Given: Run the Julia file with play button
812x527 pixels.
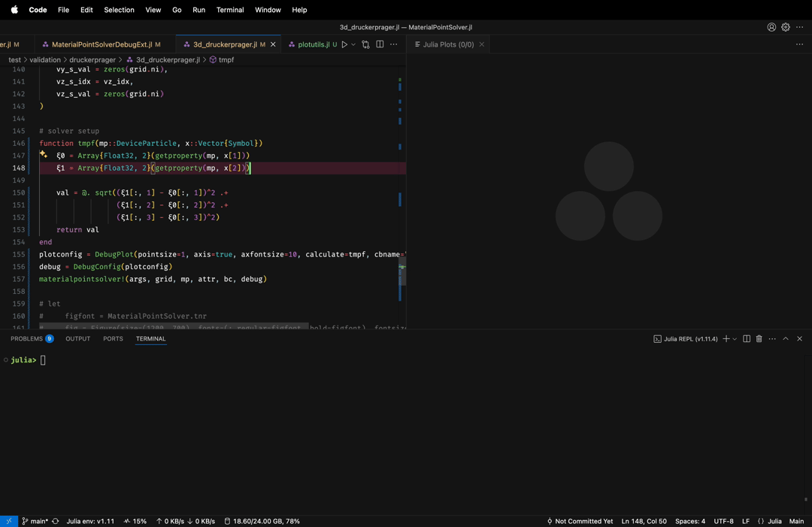Looking at the screenshot, I should (344, 44).
